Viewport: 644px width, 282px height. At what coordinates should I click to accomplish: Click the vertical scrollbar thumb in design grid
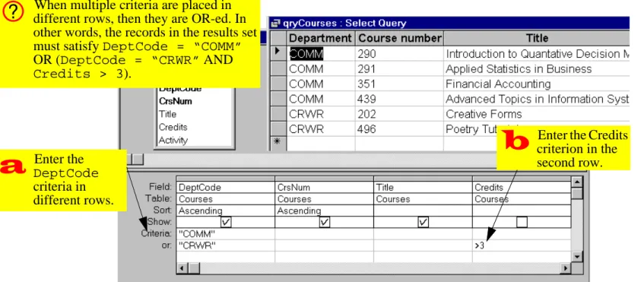click(x=577, y=194)
